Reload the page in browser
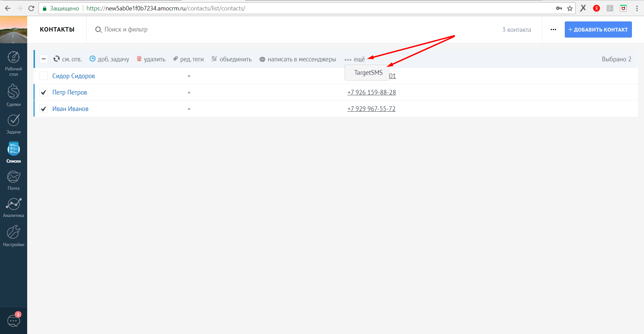Screen dimensions: 644x334 (31, 8)
